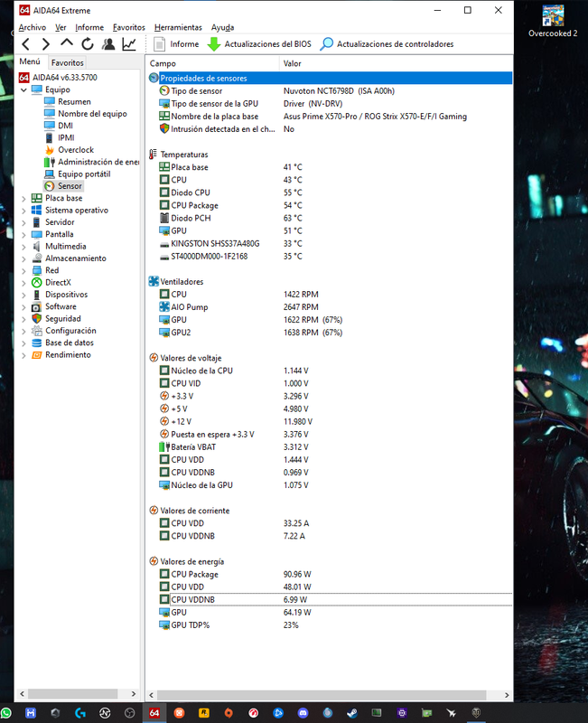
Task: Open the Ver menu
Action: tap(61, 28)
